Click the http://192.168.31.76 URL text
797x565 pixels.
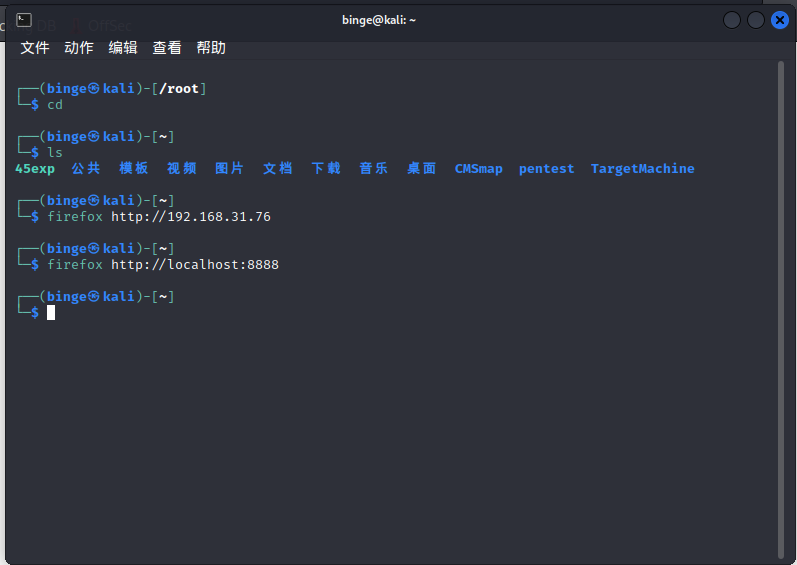click(x=191, y=216)
